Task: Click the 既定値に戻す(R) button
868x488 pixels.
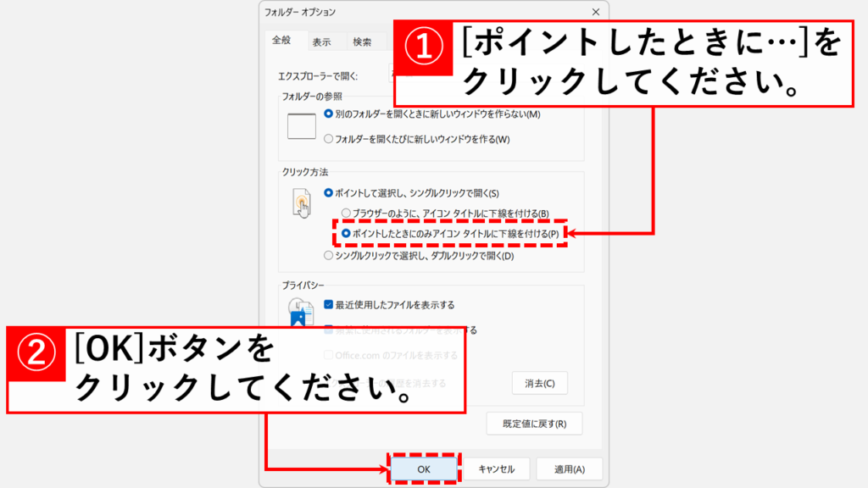Action: [534, 424]
